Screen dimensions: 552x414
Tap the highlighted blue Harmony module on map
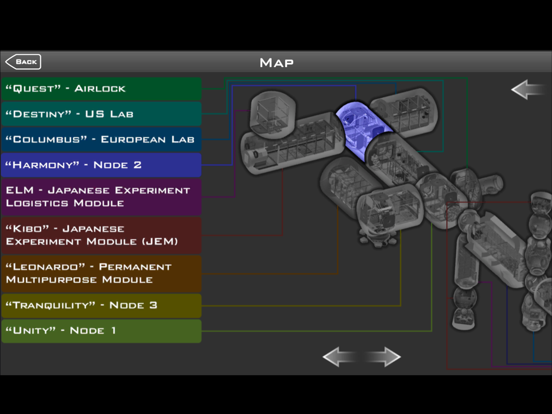tap(363, 130)
